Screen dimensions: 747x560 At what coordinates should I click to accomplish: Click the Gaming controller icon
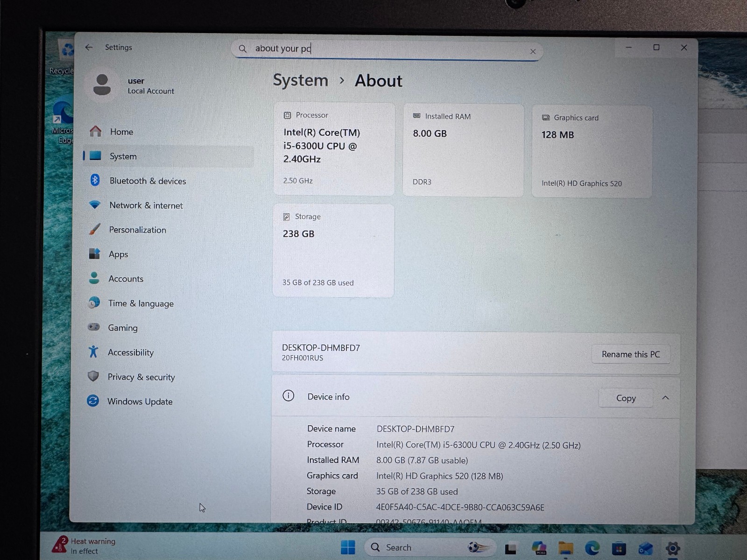click(94, 327)
